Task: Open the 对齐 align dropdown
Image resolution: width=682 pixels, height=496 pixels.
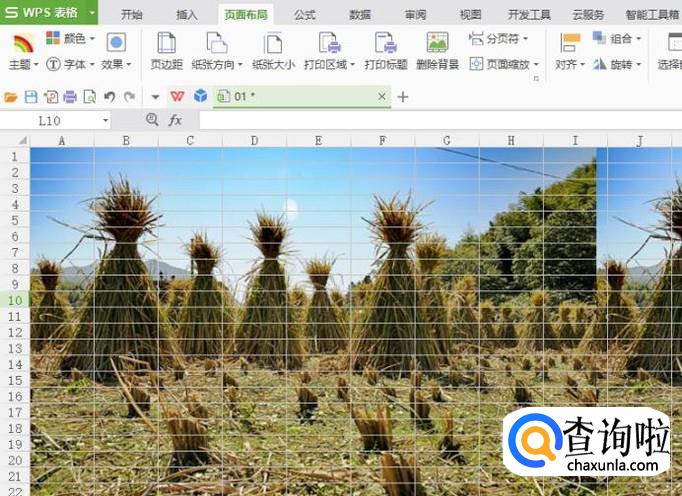Action: [570, 52]
